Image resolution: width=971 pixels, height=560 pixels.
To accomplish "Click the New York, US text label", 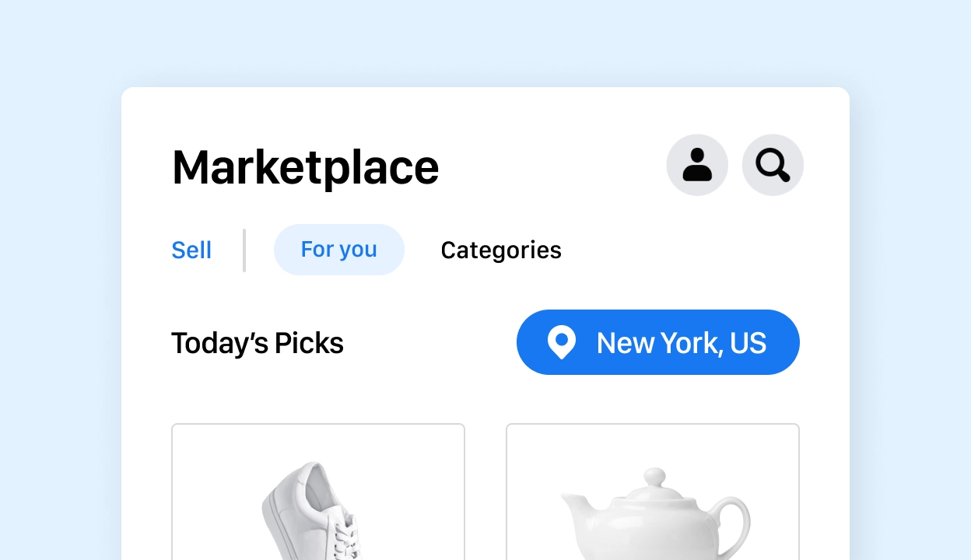I will point(682,343).
